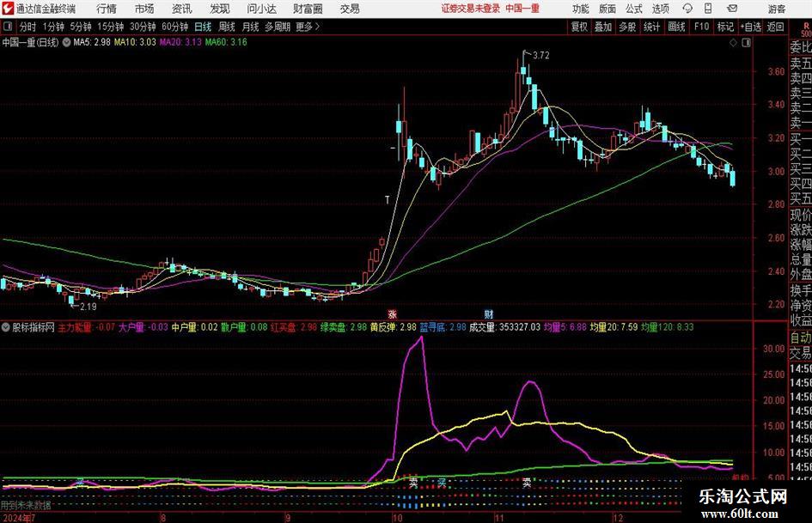Click the 成交量 indicator value label
The width and height of the screenshot is (812, 523).
[505, 327]
